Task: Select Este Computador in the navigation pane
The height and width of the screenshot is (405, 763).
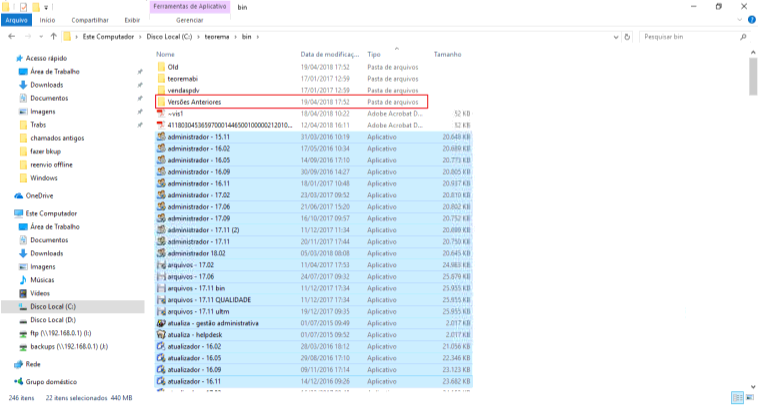Action: pyautogui.click(x=51, y=214)
